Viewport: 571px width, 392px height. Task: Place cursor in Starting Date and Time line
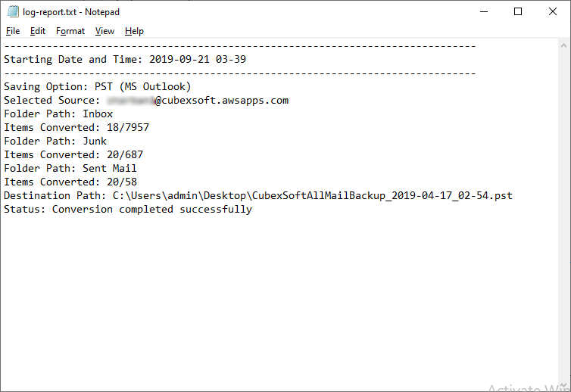coord(125,59)
